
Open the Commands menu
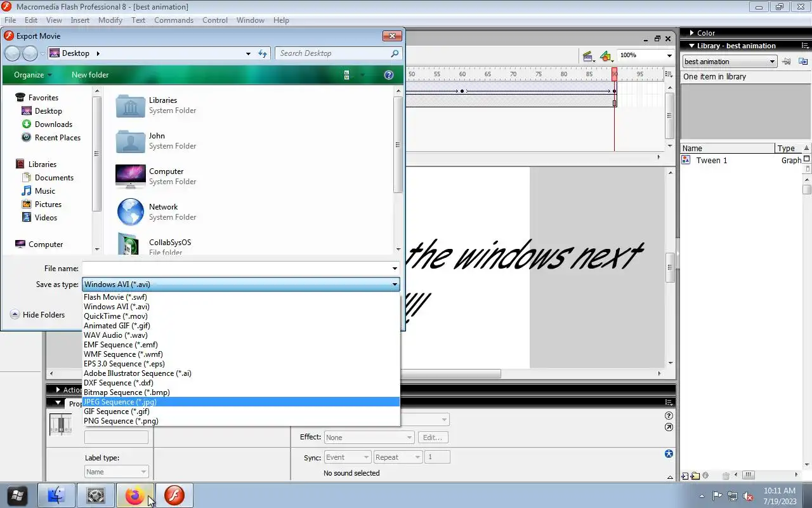tap(174, 20)
